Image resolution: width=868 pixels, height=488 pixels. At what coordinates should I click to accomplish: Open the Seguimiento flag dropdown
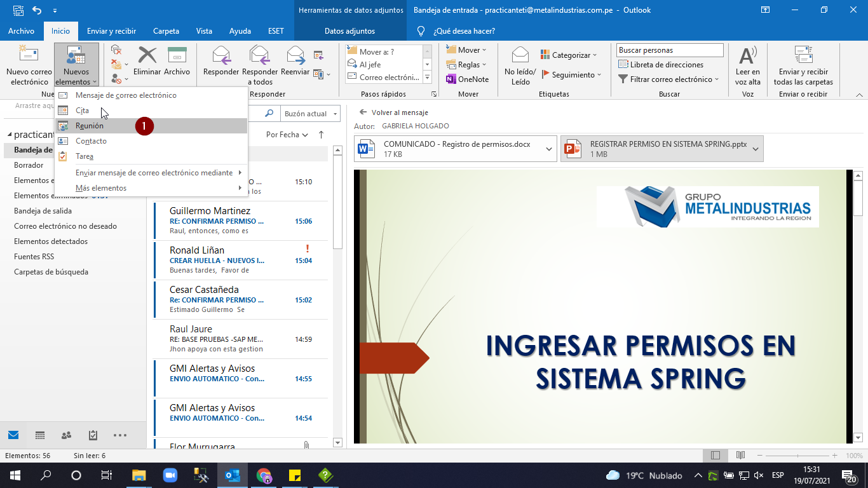point(571,75)
